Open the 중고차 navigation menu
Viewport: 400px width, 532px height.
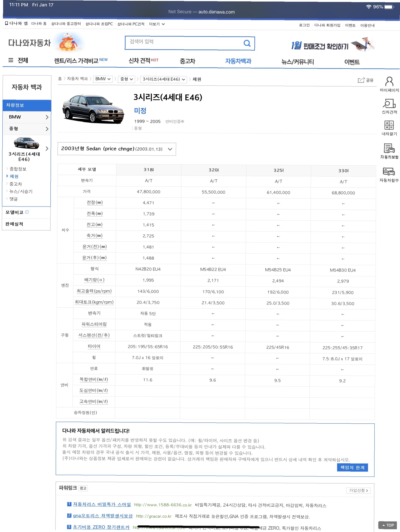click(x=187, y=61)
